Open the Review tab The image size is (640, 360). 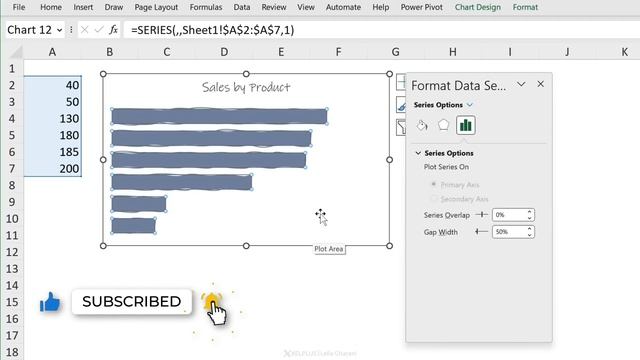point(274,7)
